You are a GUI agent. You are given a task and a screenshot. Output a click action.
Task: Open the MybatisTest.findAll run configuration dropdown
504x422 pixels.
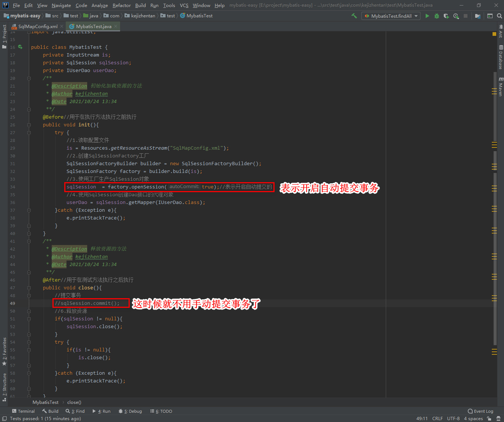[x=391, y=16]
